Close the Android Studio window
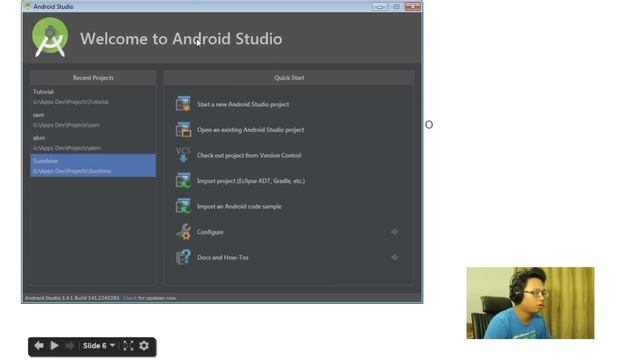Viewport: 640px width, 360px height. click(x=413, y=7)
